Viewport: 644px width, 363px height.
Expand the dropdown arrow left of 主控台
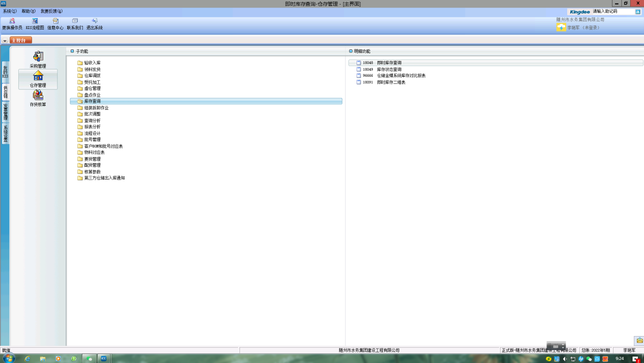click(5, 41)
